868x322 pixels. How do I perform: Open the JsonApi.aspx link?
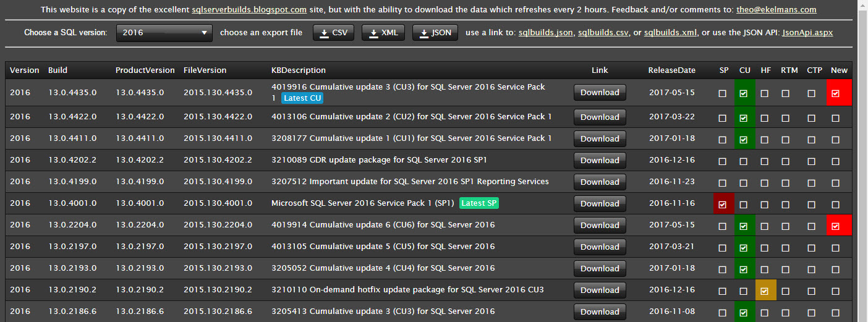pyautogui.click(x=807, y=33)
